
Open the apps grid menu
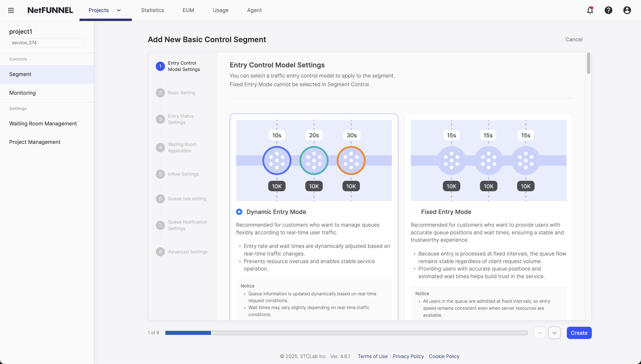11,10
